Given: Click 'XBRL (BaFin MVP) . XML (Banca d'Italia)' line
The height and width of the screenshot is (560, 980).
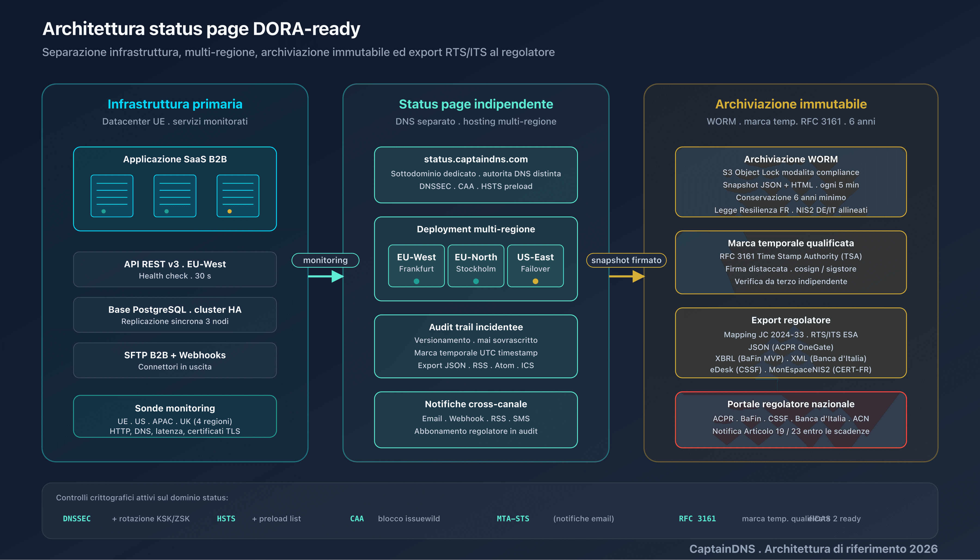Looking at the screenshot, I should [x=791, y=358].
